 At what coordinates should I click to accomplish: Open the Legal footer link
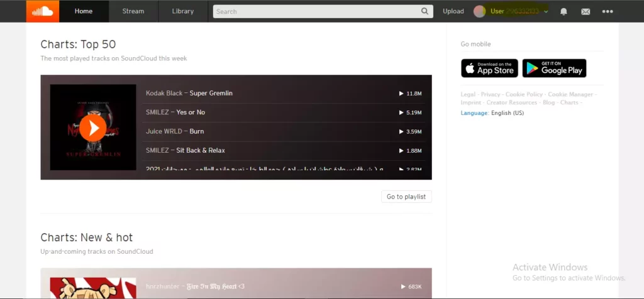click(x=468, y=94)
